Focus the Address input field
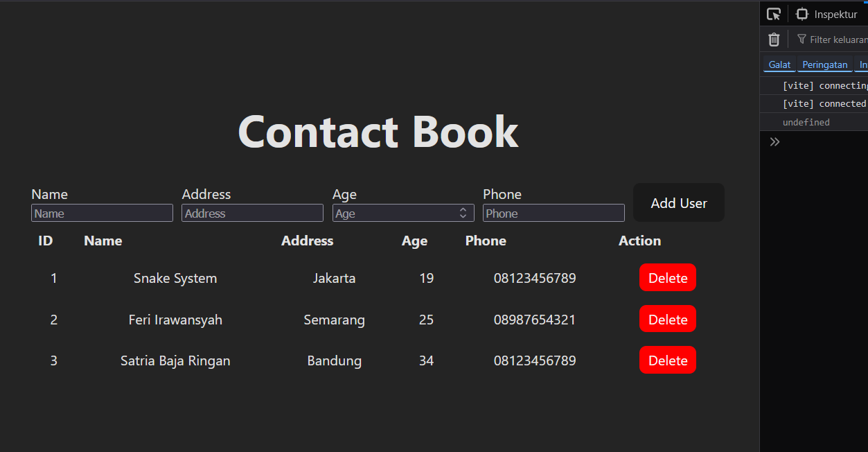This screenshot has width=868, height=452. 252,213
